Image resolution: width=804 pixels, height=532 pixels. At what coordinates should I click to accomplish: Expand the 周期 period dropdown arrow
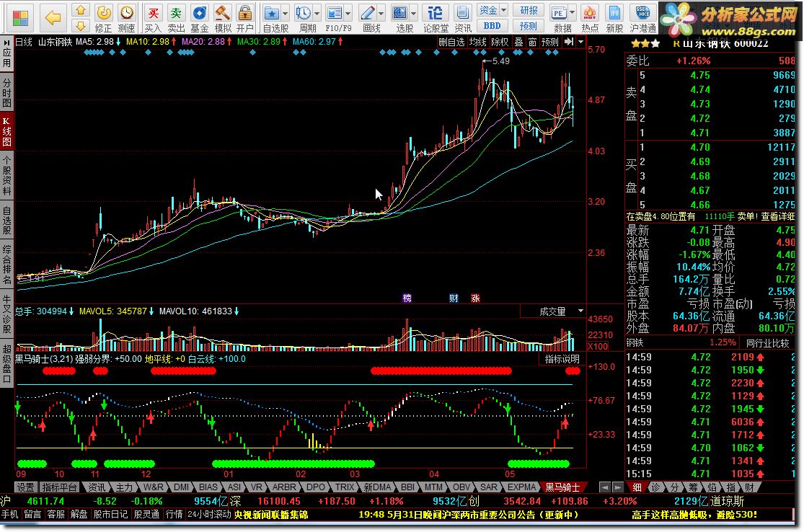pyautogui.click(x=317, y=13)
